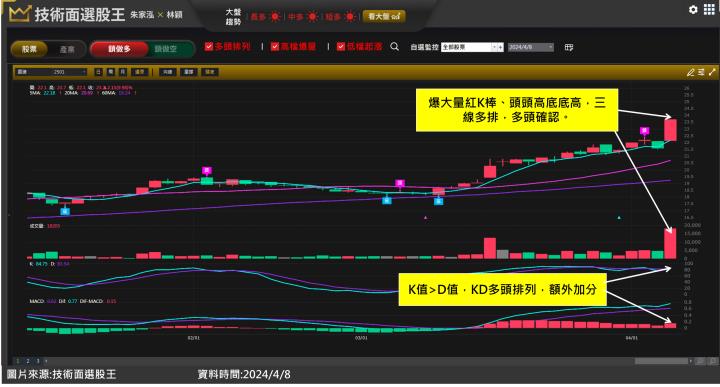
Task: Click the MACD indicator values label
Action: coord(73,301)
